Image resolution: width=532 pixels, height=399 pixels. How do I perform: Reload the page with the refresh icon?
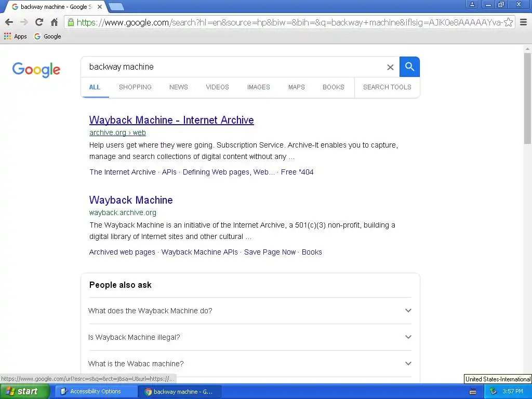pyautogui.click(x=39, y=22)
